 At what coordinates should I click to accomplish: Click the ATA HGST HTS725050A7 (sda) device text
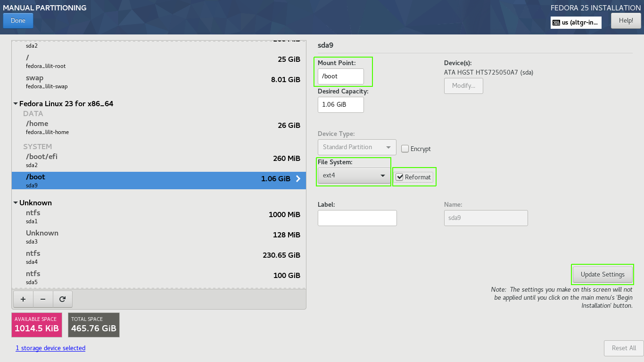tap(488, 73)
